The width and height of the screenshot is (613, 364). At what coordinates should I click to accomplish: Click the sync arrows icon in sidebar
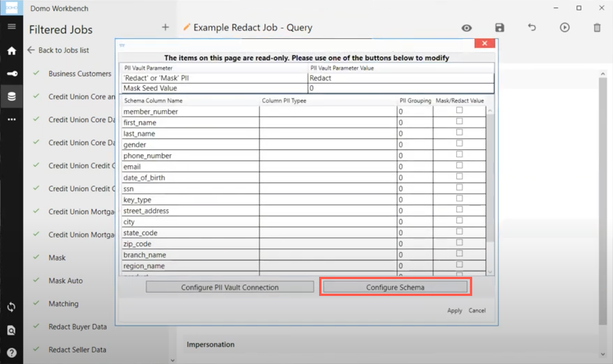[x=11, y=307]
